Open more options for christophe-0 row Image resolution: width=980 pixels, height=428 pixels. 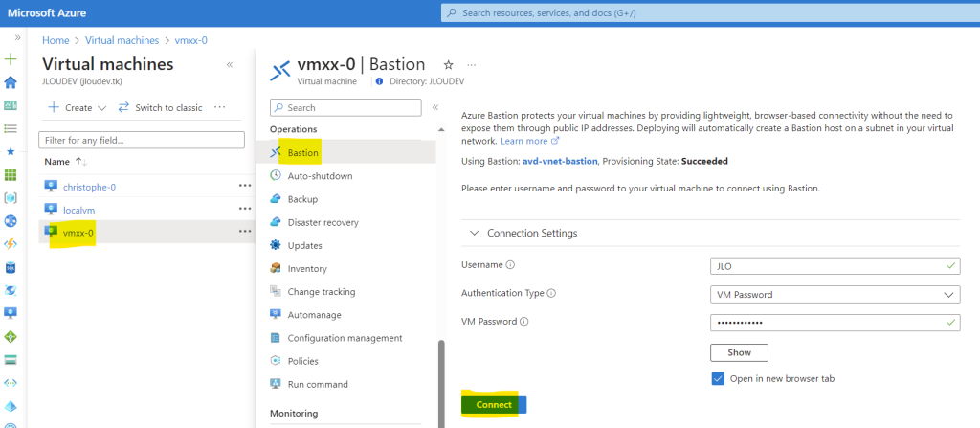(245, 186)
